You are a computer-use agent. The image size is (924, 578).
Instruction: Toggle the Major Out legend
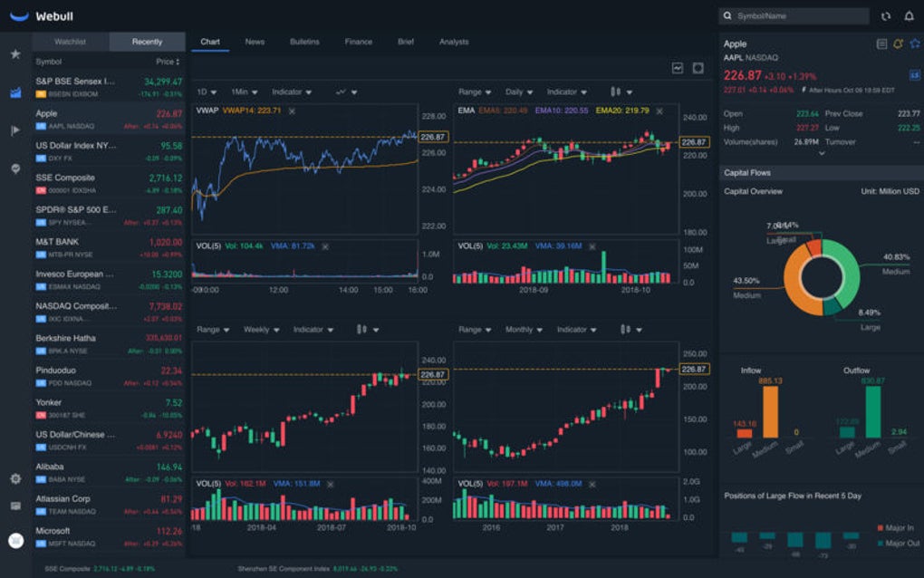898,544
